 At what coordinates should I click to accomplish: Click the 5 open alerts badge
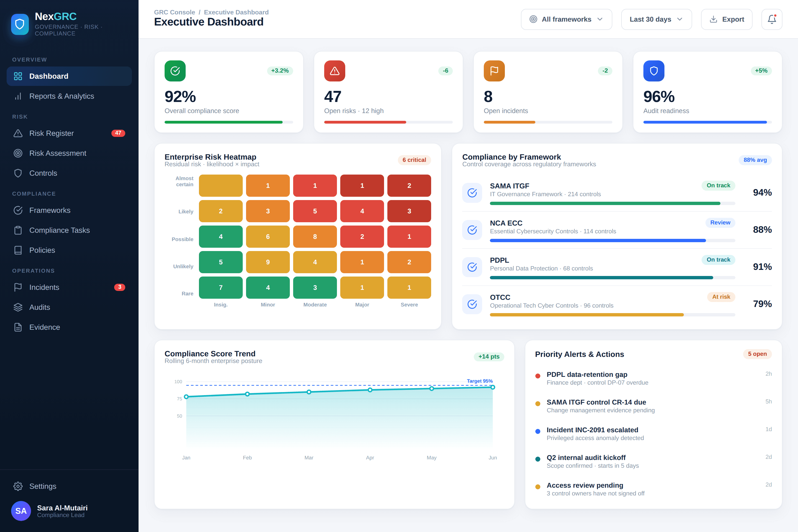coord(757,354)
